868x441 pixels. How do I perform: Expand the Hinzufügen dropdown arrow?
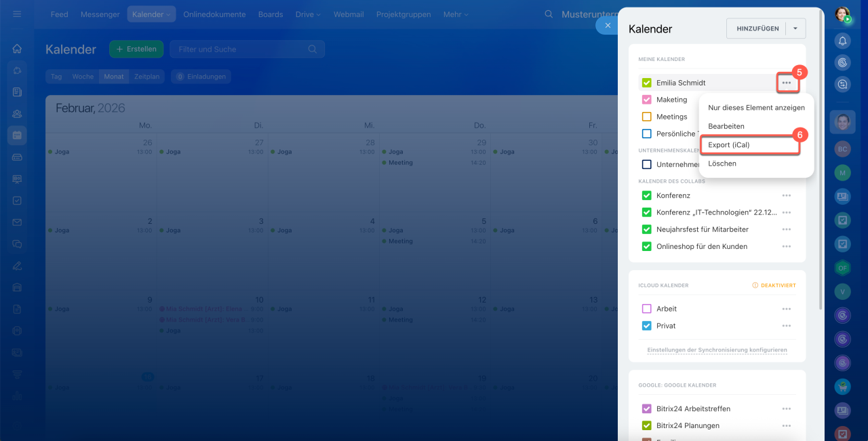point(795,28)
